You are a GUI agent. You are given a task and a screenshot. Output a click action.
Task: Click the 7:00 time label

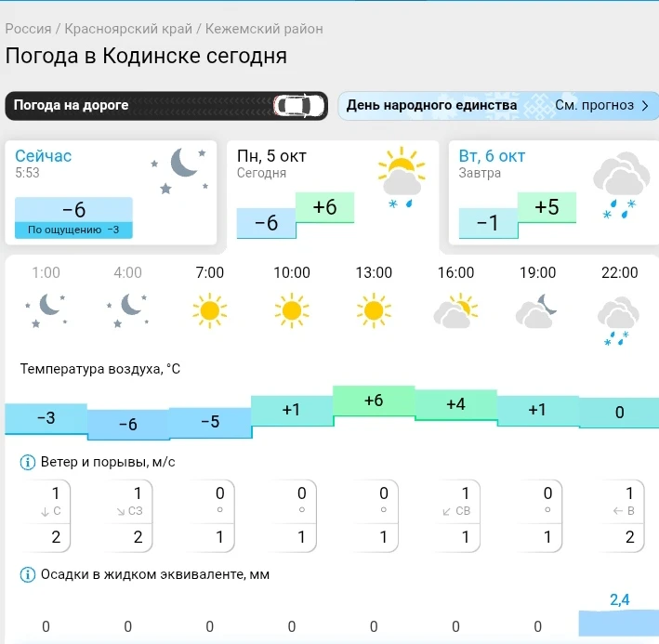pos(210,272)
